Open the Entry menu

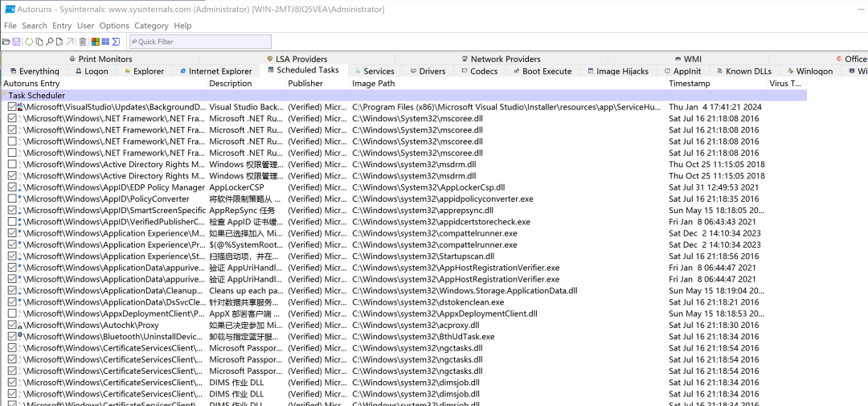(62, 26)
